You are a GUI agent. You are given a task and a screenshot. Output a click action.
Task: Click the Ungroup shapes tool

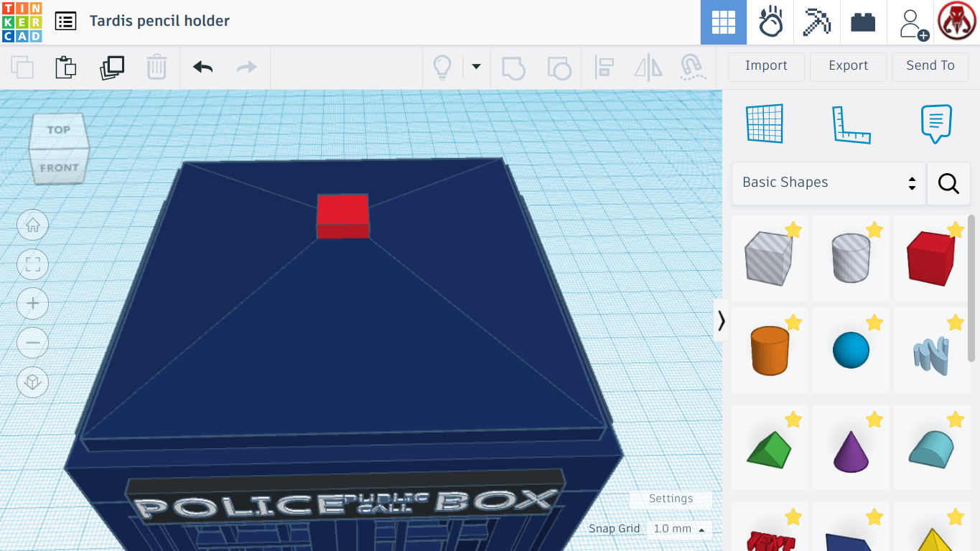pyautogui.click(x=559, y=68)
